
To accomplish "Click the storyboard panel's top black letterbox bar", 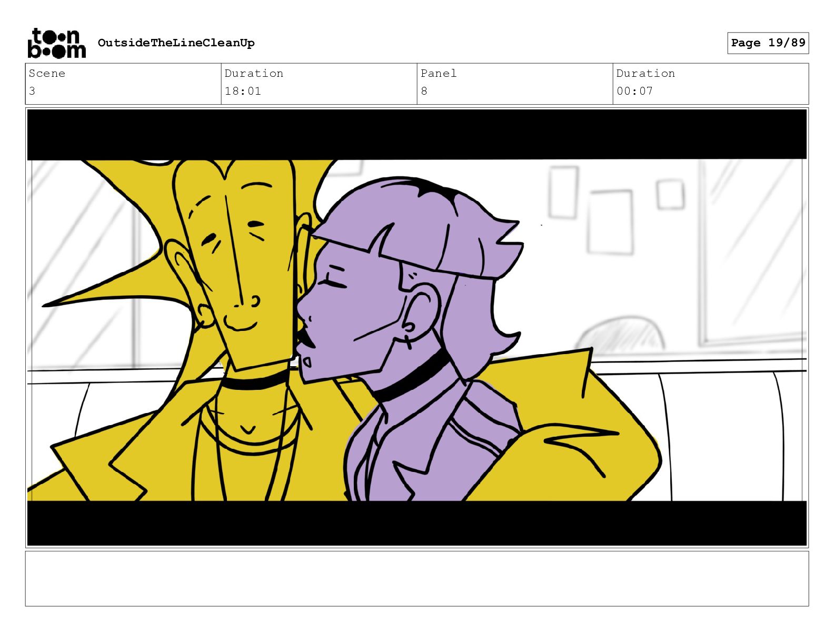I will (417, 134).
